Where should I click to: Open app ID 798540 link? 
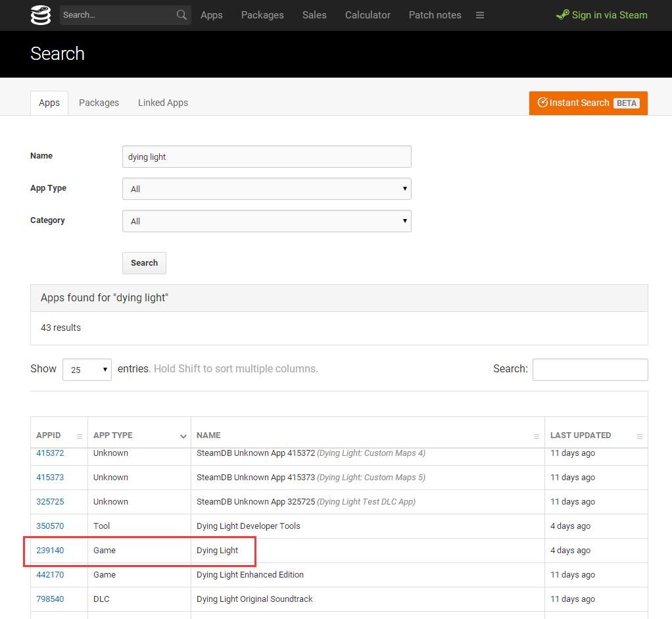pos(50,599)
